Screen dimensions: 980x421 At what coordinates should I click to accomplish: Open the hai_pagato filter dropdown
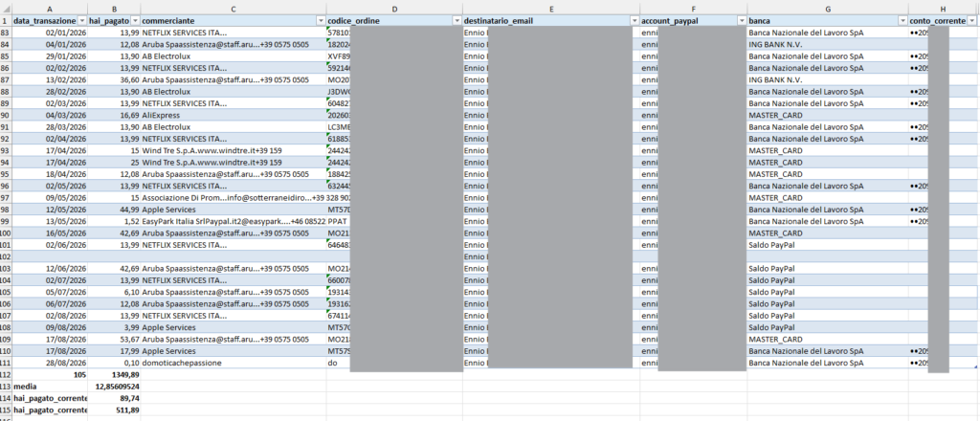[x=135, y=21]
